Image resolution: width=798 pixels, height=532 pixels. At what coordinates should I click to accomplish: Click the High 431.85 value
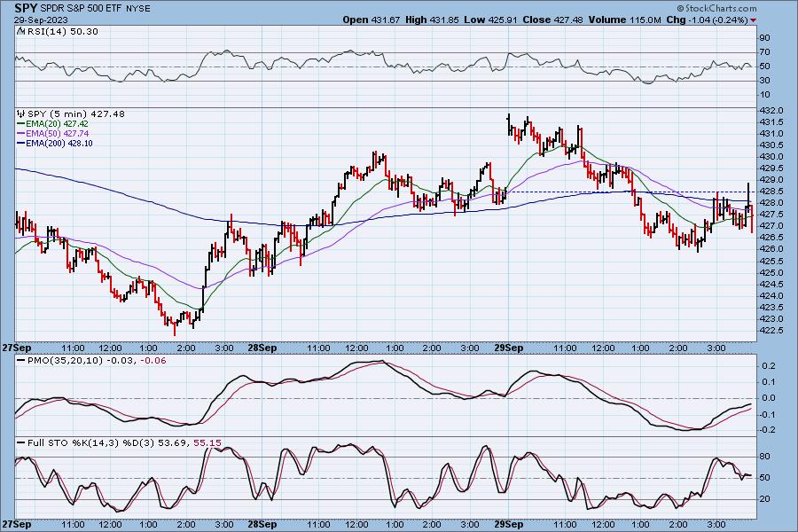(x=432, y=20)
